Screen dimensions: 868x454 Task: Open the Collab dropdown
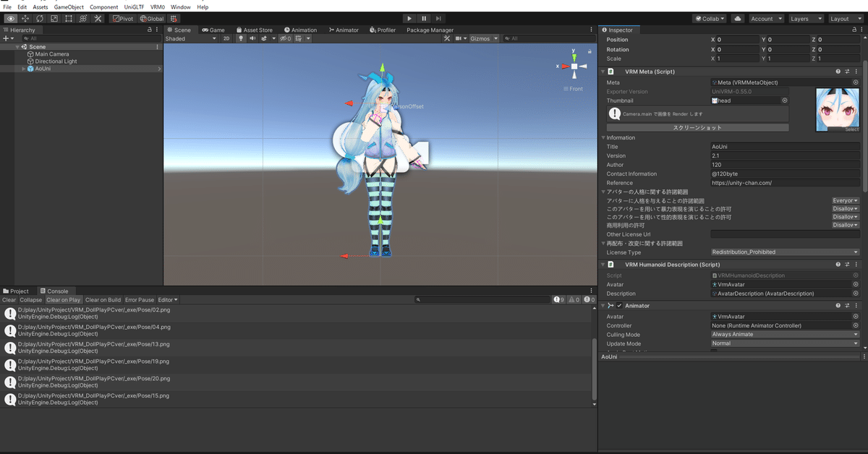[710, 18]
